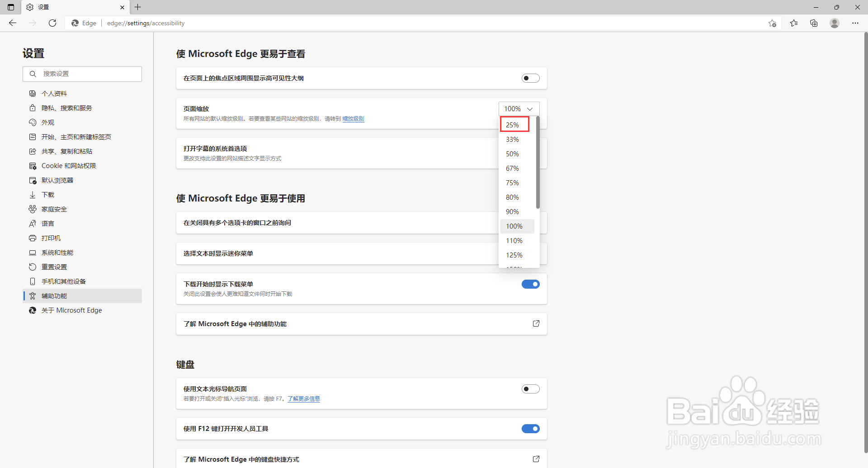Choose 110% zoom level
Image resolution: width=868 pixels, height=468 pixels.
coord(517,241)
